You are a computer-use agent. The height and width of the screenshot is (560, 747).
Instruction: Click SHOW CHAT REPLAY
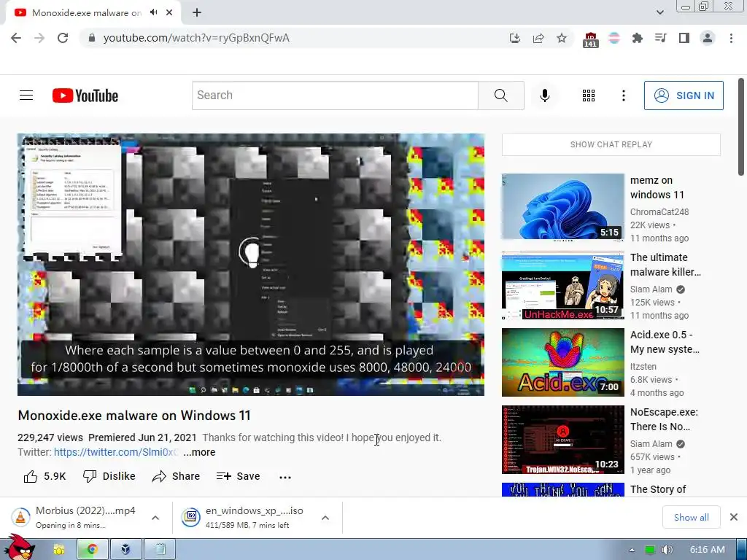(611, 144)
